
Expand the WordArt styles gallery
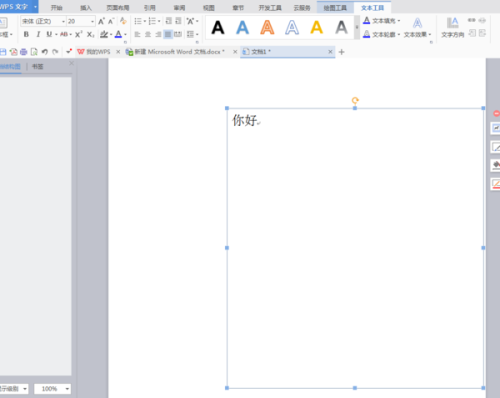click(x=357, y=28)
